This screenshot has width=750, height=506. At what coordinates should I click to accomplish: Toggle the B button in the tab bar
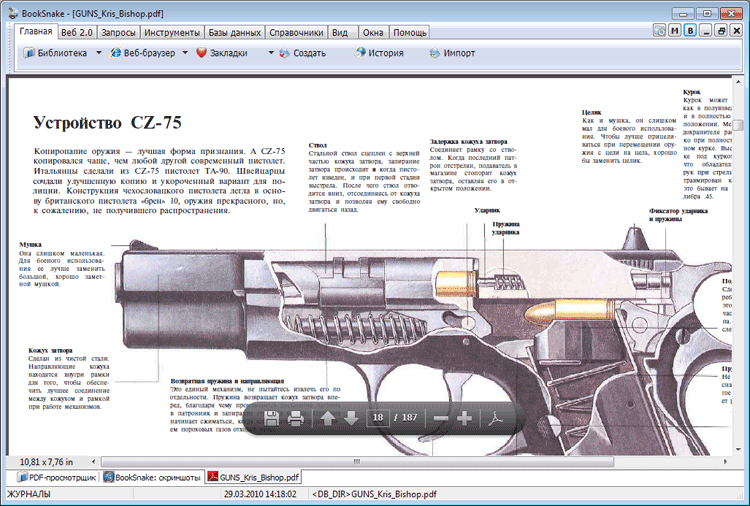click(x=690, y=31)
